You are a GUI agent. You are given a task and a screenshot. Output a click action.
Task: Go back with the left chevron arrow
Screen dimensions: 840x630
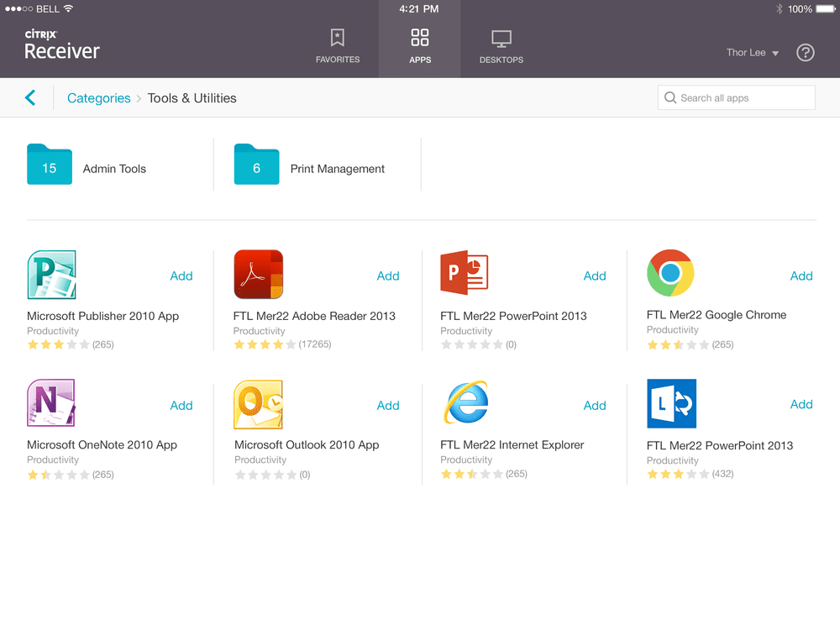(x=31, y=97)
